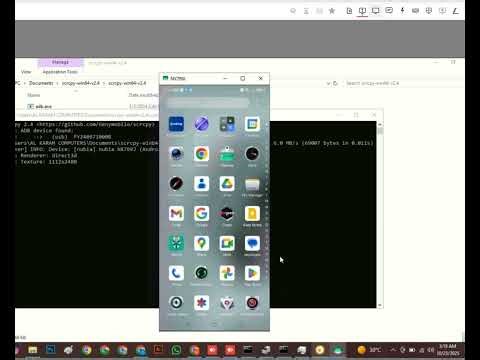The image size is (480, 360).
Task: Tap the phone's search bar
Action: (x=208, y=102)
